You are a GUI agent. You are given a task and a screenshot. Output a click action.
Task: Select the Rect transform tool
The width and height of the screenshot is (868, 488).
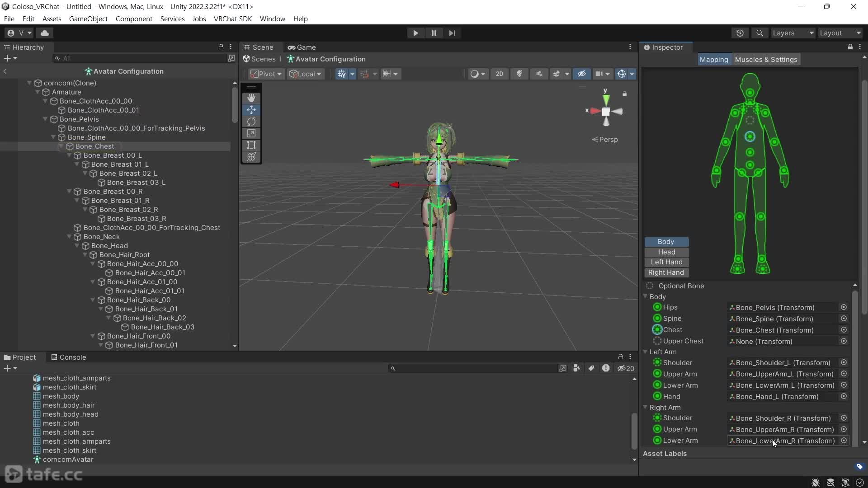pos(251,145)
